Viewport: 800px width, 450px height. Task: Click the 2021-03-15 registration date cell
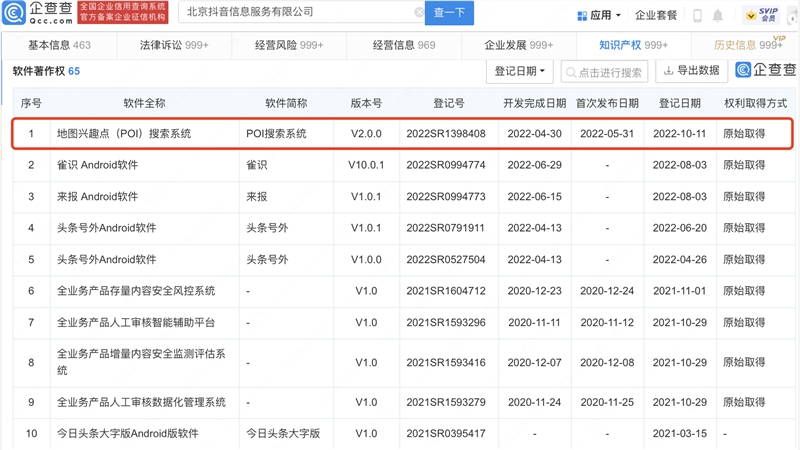[x=680, y=434]
